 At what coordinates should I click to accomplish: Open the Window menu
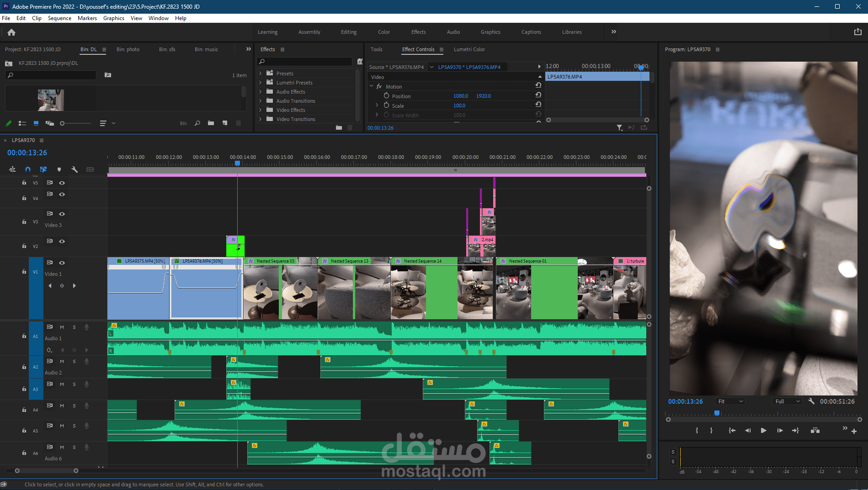pyautogui.click(x=159, y=18)
